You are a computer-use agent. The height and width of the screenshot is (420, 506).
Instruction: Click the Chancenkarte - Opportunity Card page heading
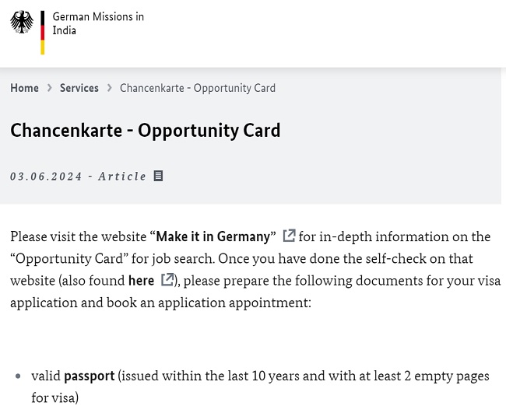(x=145, y=130)
